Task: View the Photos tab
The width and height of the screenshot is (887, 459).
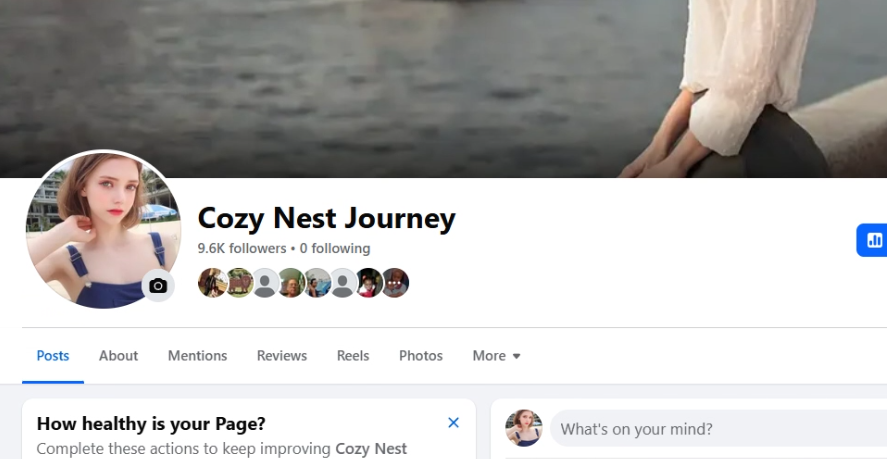Action: (421, 356)
